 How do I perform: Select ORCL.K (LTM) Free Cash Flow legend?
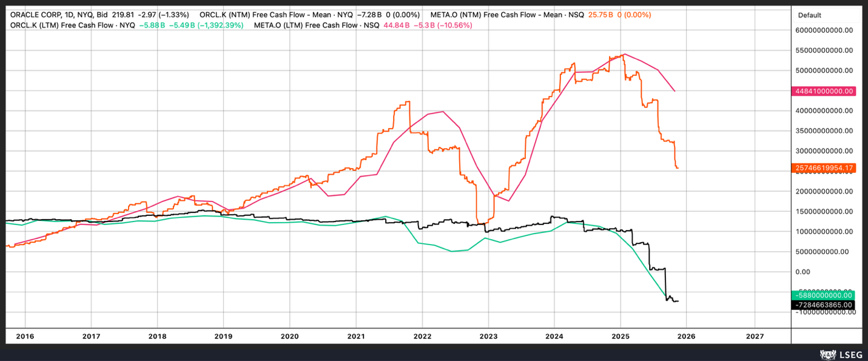pyautogui.click(x=73, y=25)
